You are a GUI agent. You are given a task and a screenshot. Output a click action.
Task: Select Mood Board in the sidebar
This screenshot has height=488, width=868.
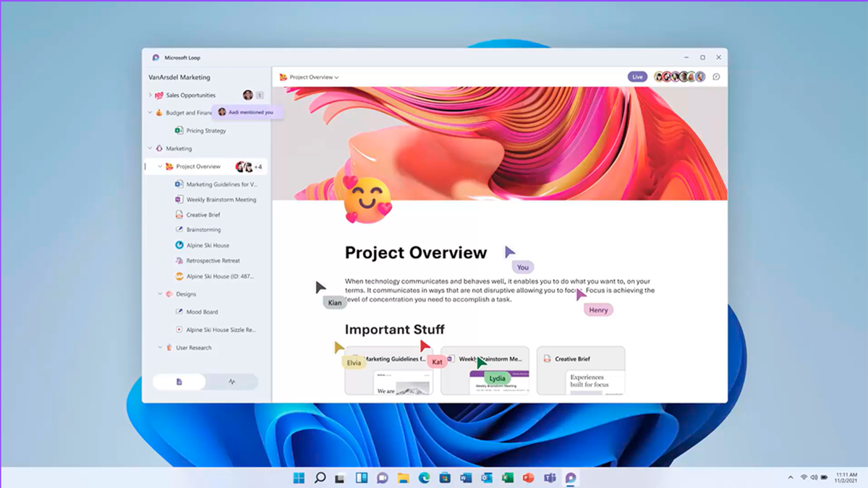point(202,312)
